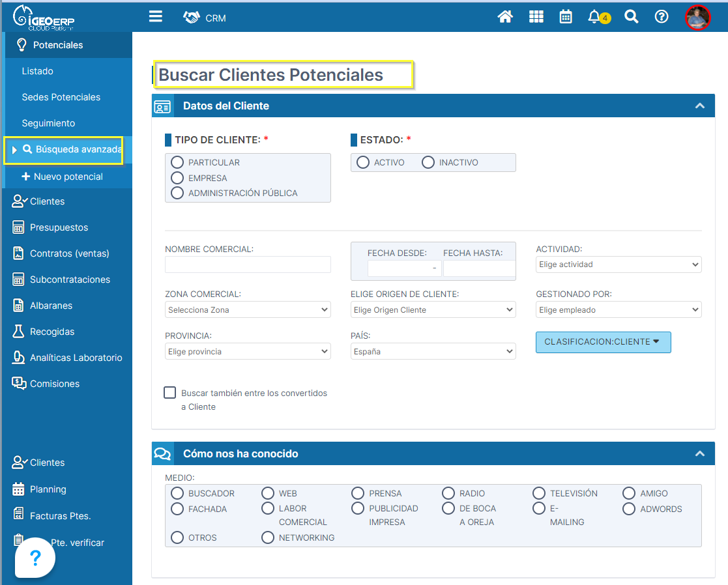The image size is (728, 585).
Task: Open the Actividad dropdown
Action: 619,264
